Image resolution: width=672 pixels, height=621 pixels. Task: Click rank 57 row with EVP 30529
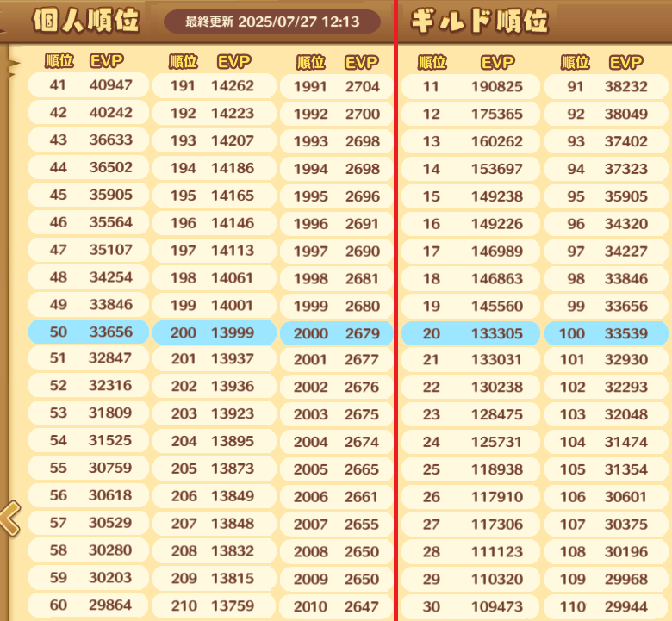tap(89, 523)
